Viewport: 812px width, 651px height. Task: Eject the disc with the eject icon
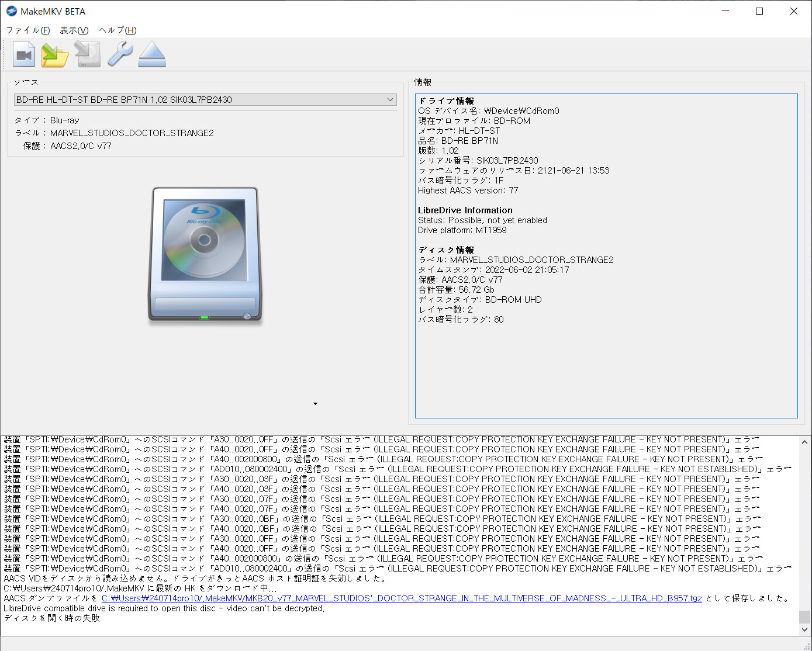point(152,54)
